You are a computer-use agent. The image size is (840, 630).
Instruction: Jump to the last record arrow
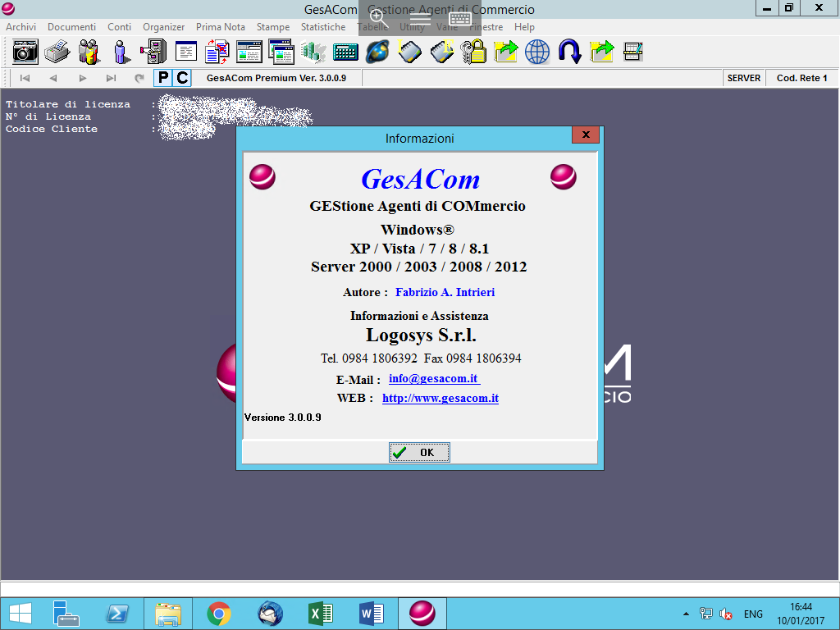(x=111, y=78)
